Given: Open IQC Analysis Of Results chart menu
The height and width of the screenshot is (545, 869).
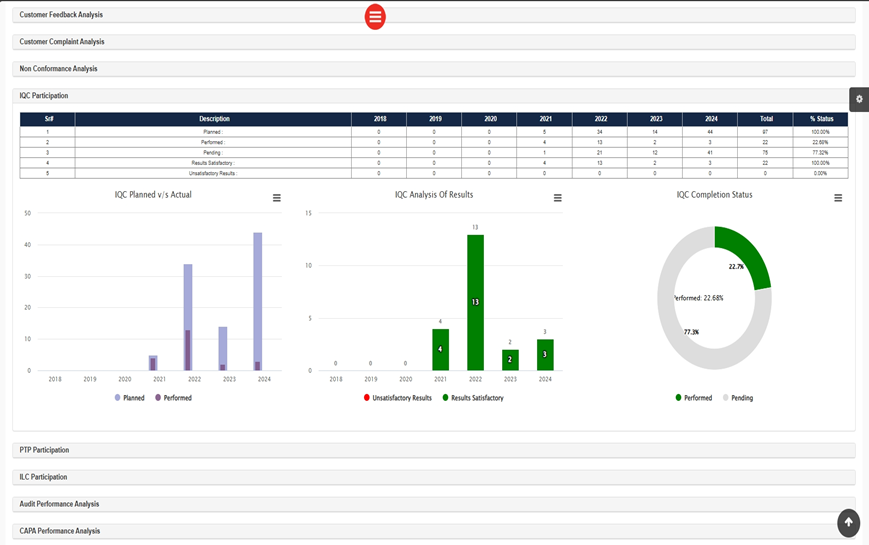Looking at the screenshot, I should tap(558, 198).
